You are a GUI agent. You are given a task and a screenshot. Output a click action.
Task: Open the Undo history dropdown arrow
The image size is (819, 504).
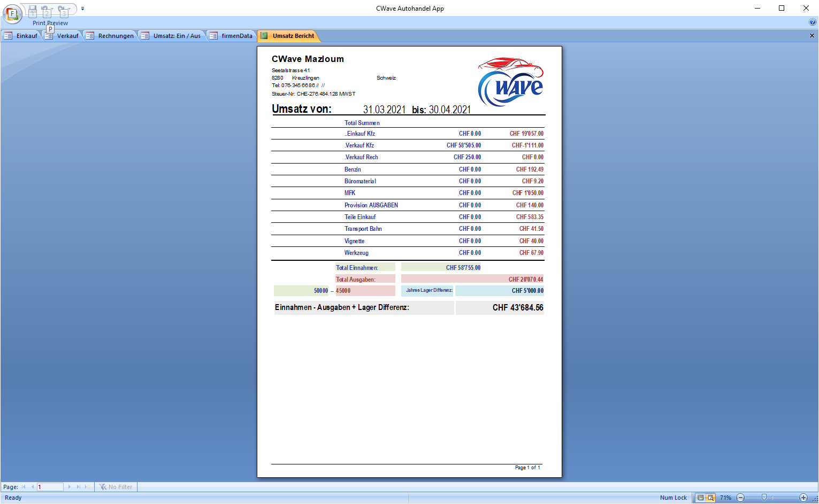point(52,9)
